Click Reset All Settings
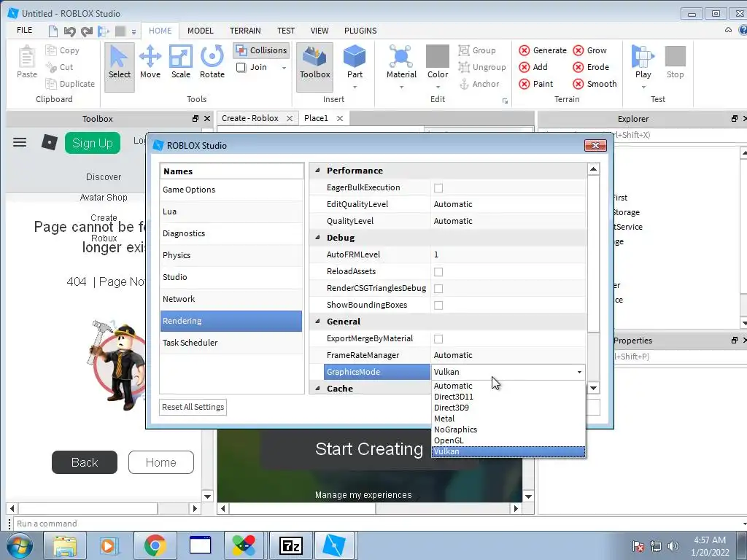Screen dimensions: 747x560 point(193,407)
